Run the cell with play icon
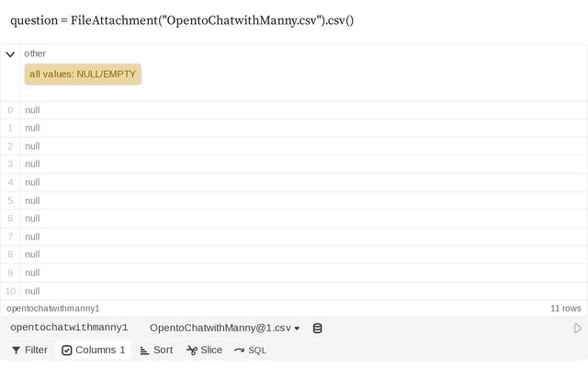 577,328
